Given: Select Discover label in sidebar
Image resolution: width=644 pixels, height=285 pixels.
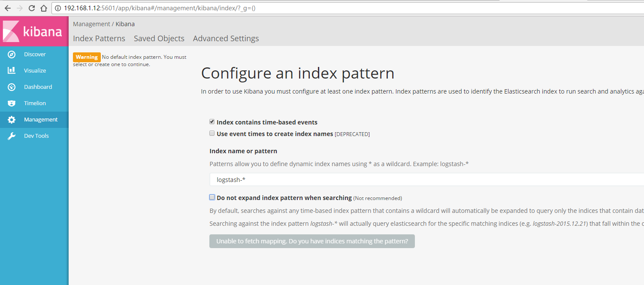Looking at the screenshot, I should point(35,55).
